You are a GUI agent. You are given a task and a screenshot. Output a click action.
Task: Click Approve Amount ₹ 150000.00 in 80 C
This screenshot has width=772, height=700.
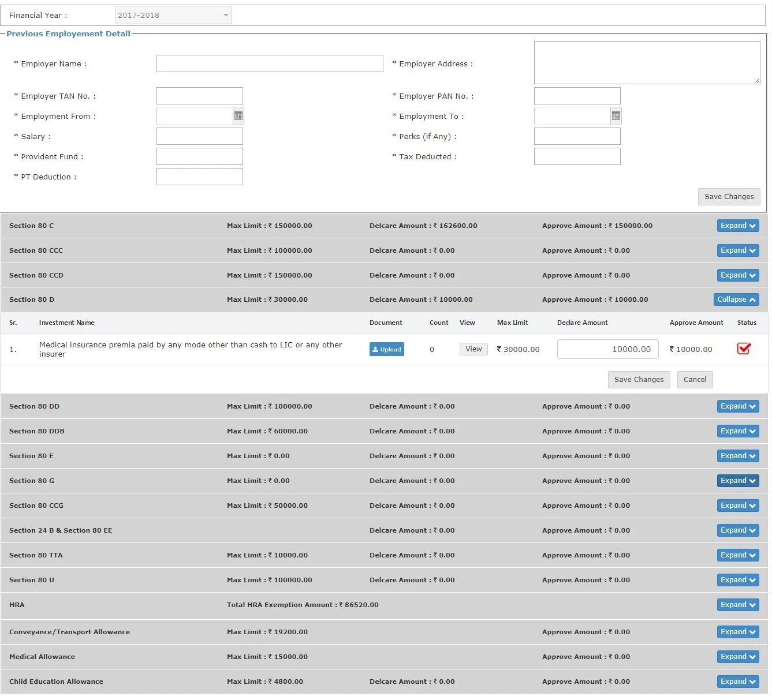pyautogui.click(x=597, y=226)
